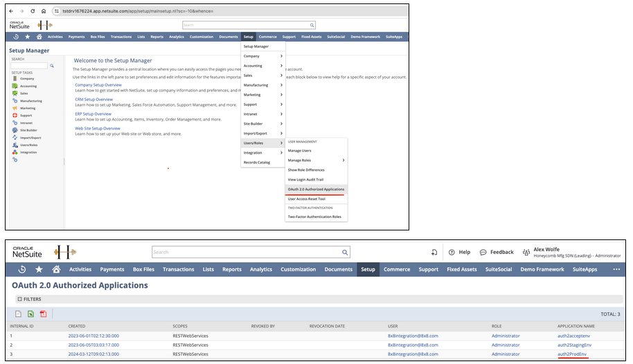
Task: Select Manage Users in the Users/Roles submenu
Action: click(300, 151)
